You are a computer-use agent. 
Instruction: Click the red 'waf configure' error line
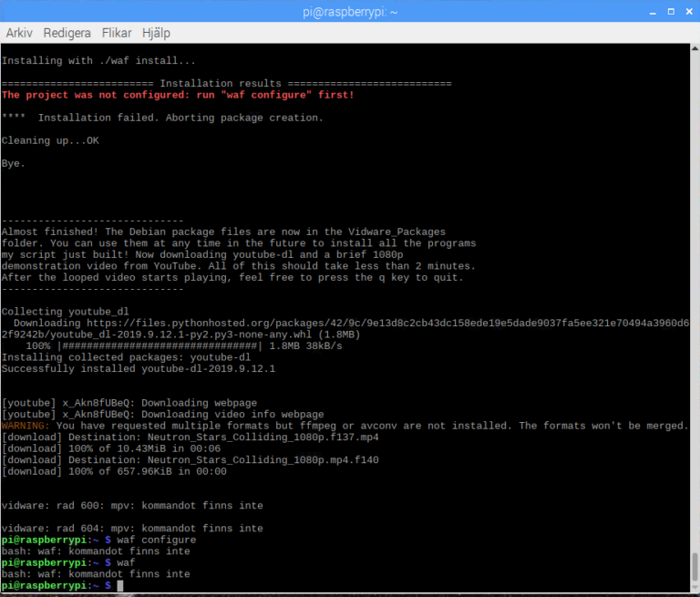coord(178,95)
